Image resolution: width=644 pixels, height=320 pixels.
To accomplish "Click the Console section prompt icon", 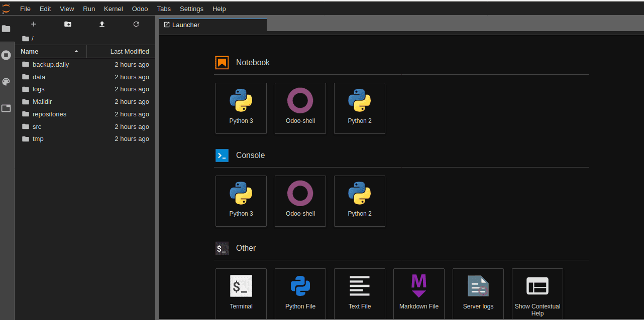I will 222,155.
